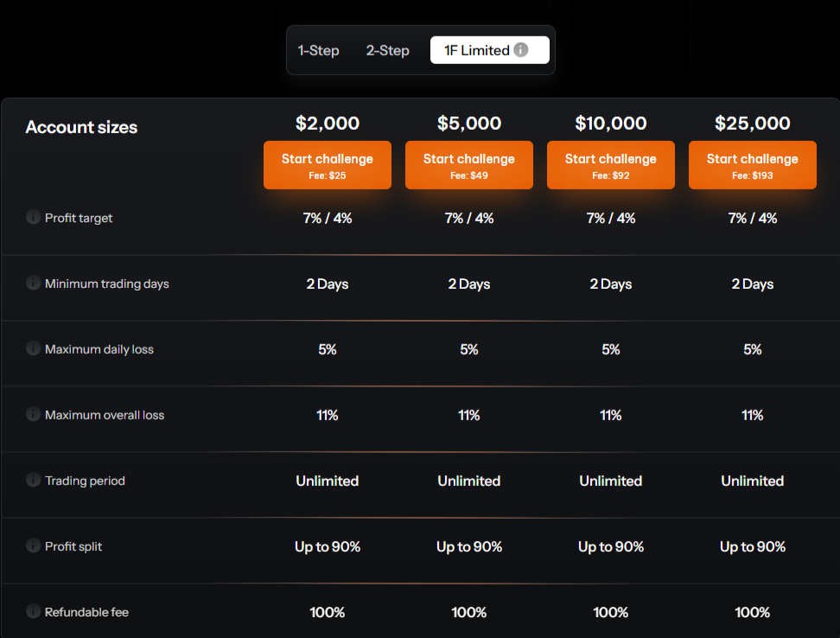Click the $25,000 account size header

[753, 123]
